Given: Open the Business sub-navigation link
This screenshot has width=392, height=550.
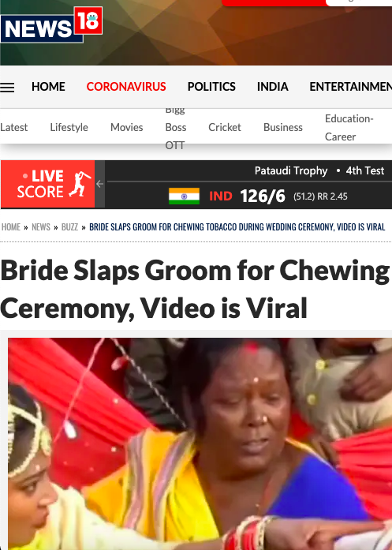Looking at the screenshot, I should pos(283,127).
